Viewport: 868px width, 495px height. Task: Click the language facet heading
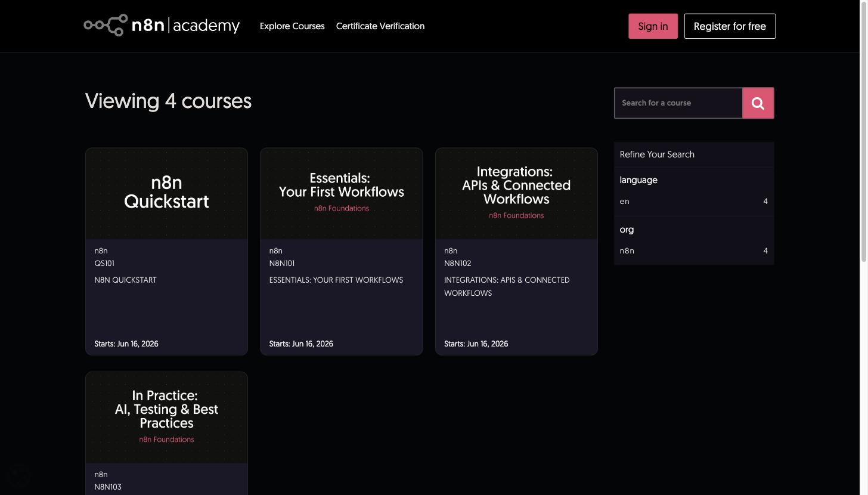[638, 180]
